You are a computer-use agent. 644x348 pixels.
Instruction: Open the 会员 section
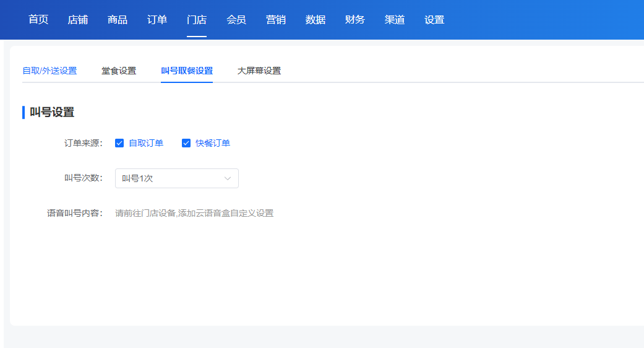[236, 20]
